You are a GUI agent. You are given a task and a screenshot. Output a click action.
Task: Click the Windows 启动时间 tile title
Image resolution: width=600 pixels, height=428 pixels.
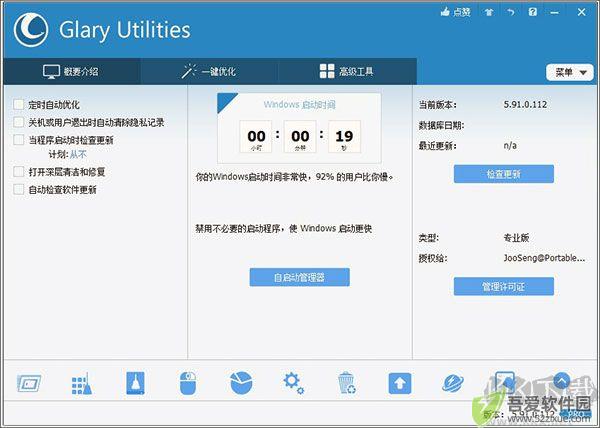pos(300,104)
